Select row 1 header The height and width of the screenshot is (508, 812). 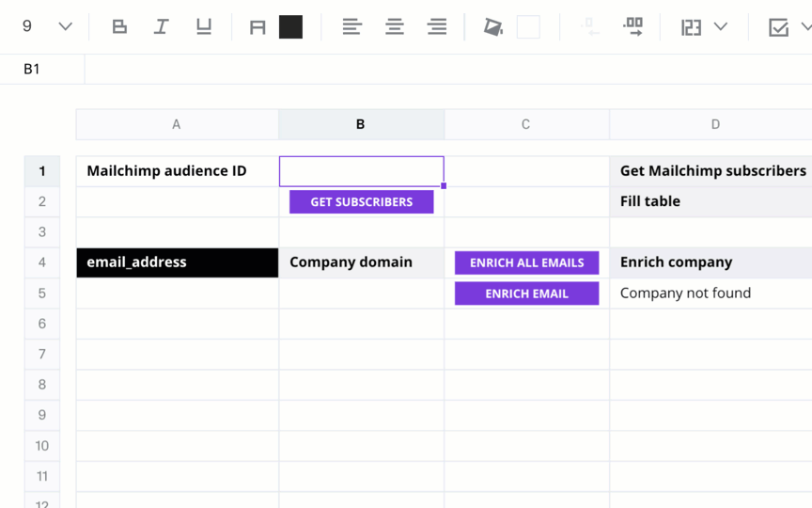click(42, 171)
